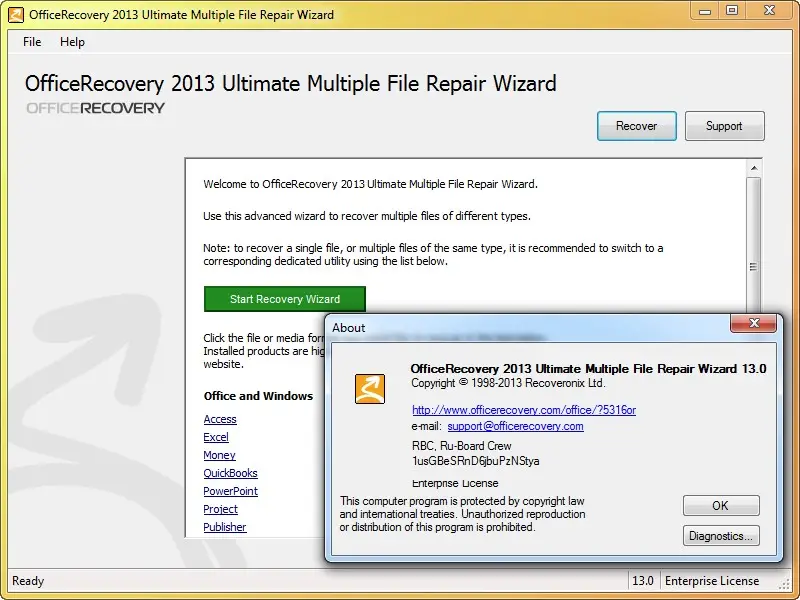Click the resize grip in status bar corner
This screenshot has height=600, width=800.
click(x=785, y=584)
